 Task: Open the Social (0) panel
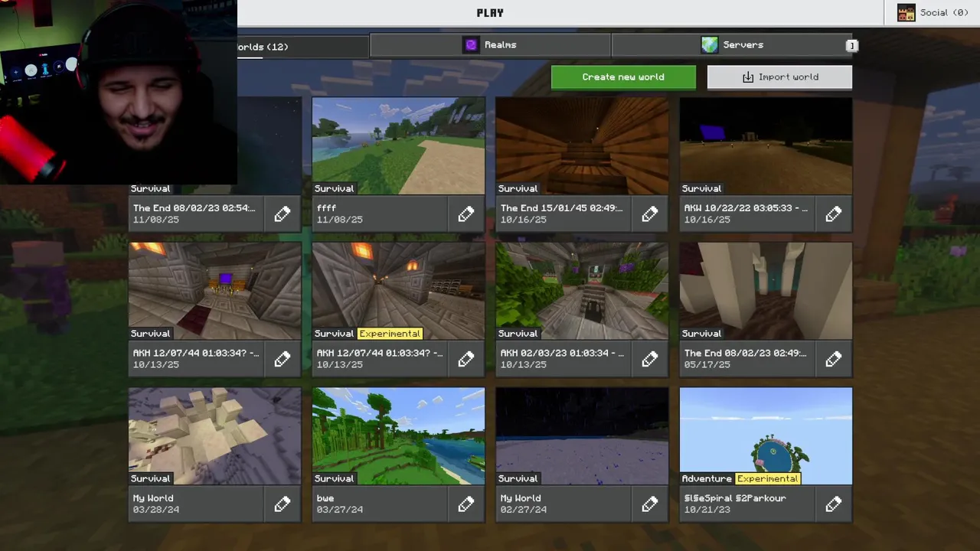pyautogui.click(x=933, y=12)
